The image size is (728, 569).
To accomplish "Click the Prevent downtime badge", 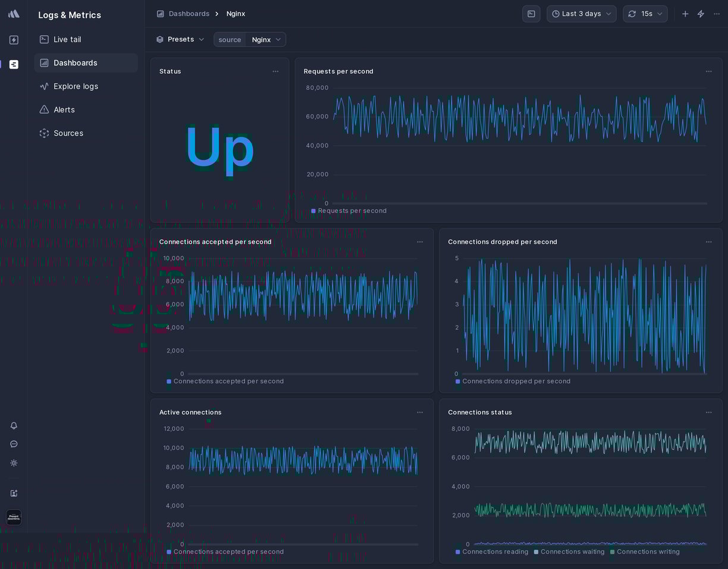I will pyautogui.click(x=13, y=518).
